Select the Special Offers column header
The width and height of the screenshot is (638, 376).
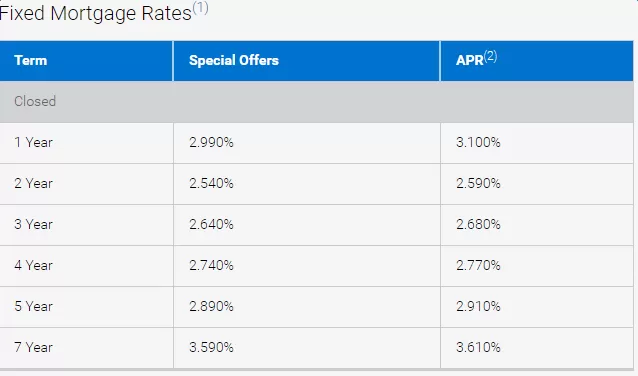pos(306,61)
